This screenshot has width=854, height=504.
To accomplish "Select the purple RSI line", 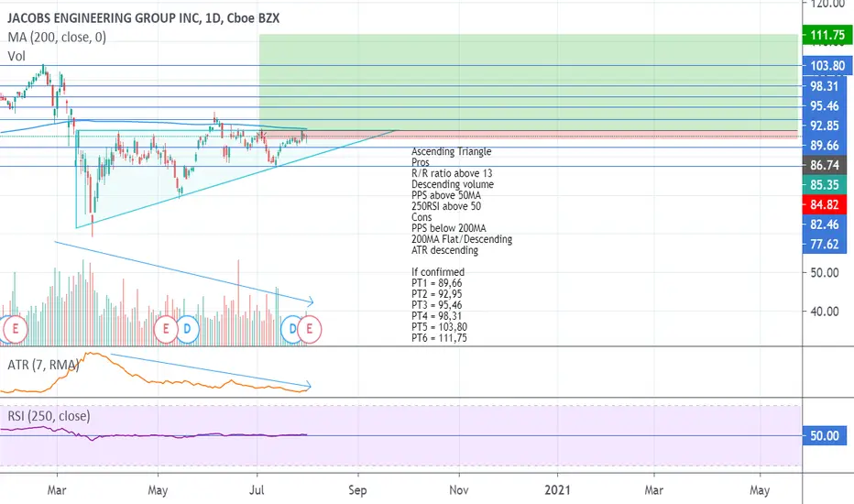I will point(154,434).
